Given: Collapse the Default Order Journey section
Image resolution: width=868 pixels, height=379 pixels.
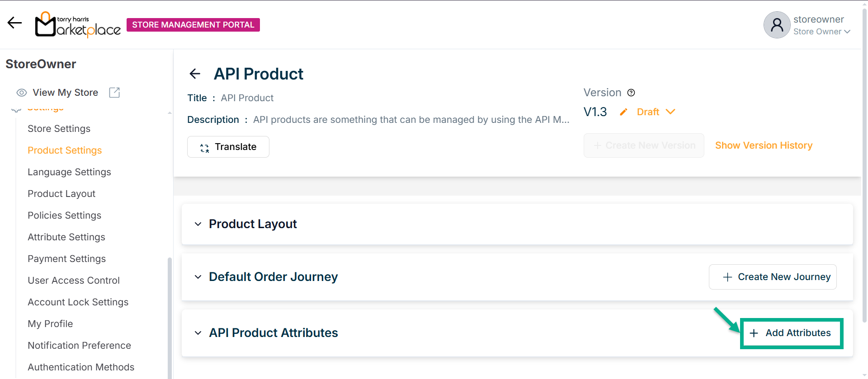Looking at the screenshot, I should coord(198,277).
